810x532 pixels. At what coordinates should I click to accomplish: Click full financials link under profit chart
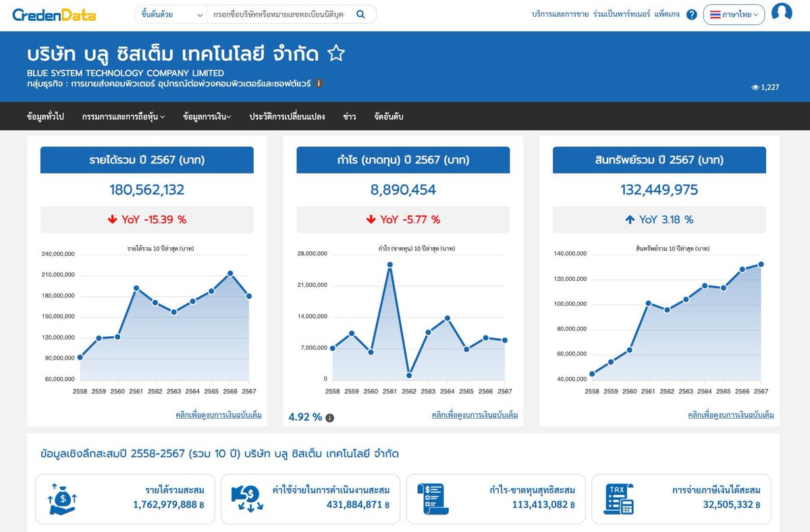coord(475,415)
